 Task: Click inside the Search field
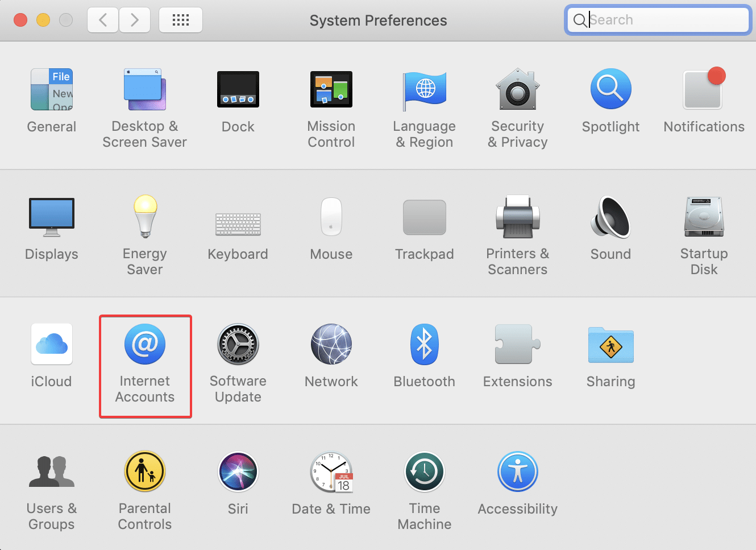(x=657, y=19)
